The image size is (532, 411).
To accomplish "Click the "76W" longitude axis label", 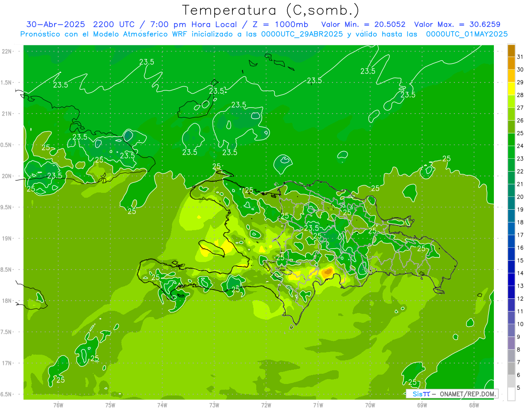I will 58,405.
